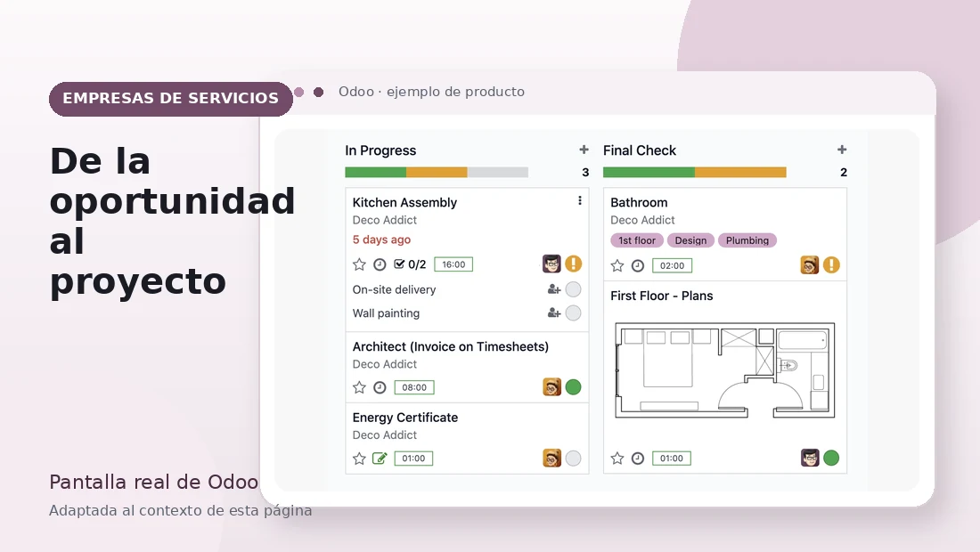Click the 02:00 time badge
Image resolution: width=980 pixels, height=552 pixels.
coord(672,266)
